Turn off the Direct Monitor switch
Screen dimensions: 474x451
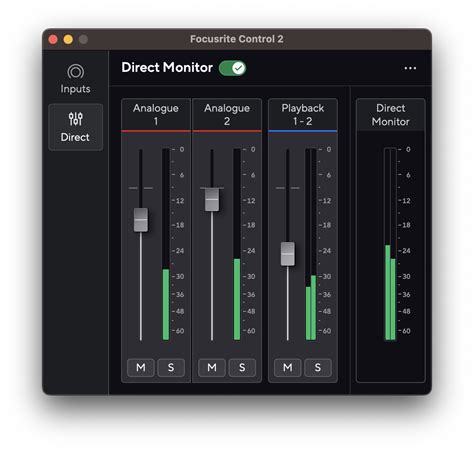pos(232,68)
